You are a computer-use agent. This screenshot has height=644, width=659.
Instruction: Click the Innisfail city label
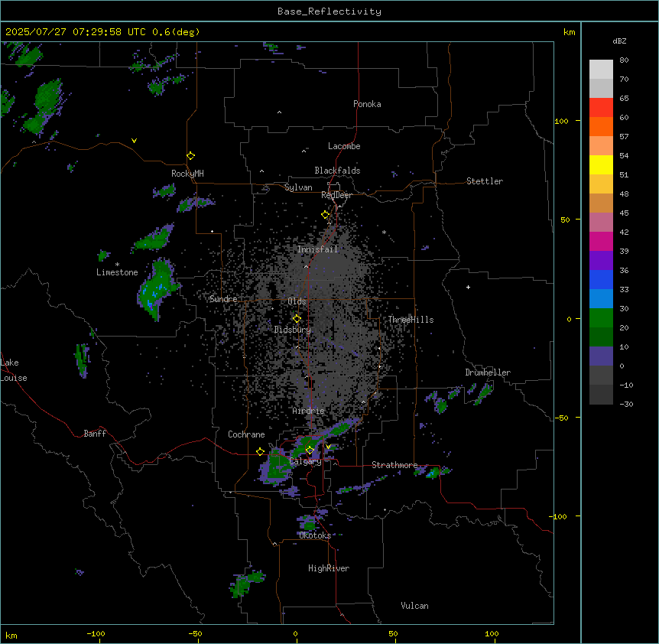pyautogui.click(x=317, y=249)
